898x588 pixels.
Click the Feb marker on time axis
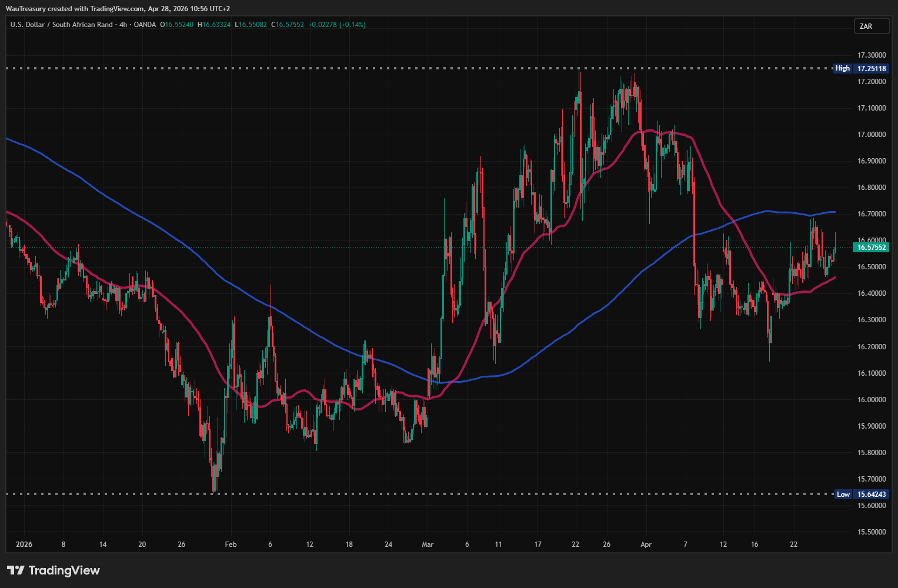(231, 544)
